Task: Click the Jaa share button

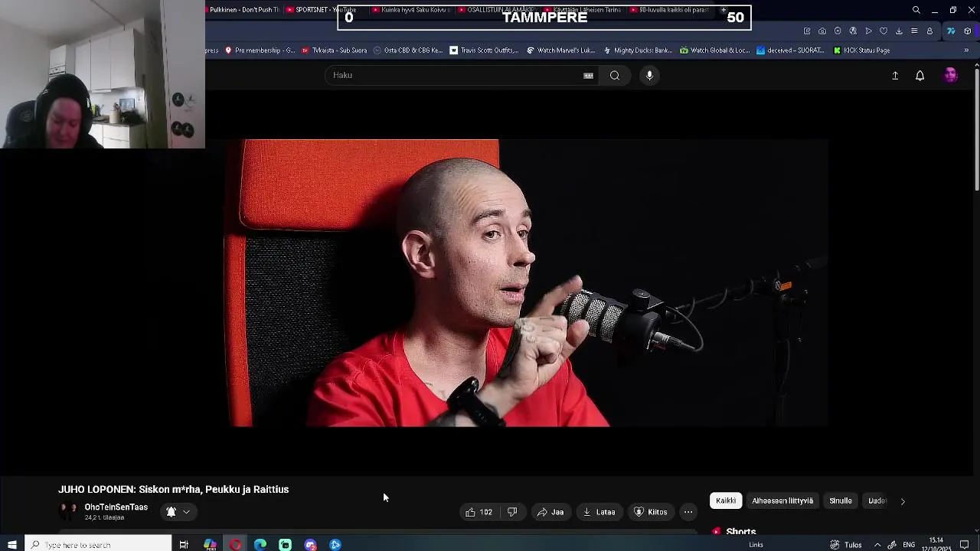Action: pos(550,512)
